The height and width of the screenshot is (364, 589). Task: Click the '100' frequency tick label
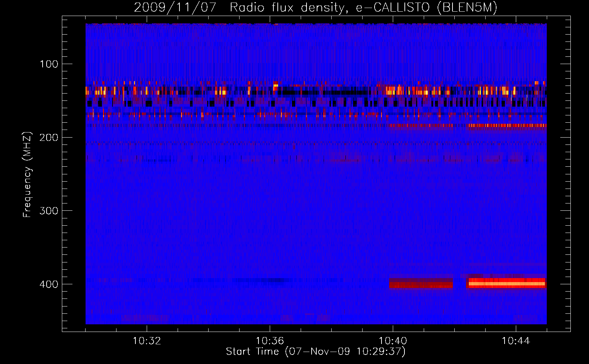point(49,64)
